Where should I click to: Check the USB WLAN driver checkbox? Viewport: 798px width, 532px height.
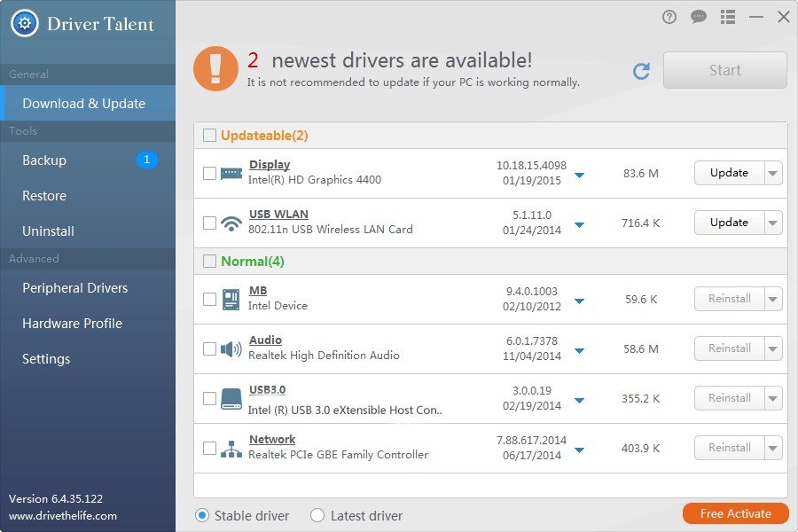[x=209, y=223]
